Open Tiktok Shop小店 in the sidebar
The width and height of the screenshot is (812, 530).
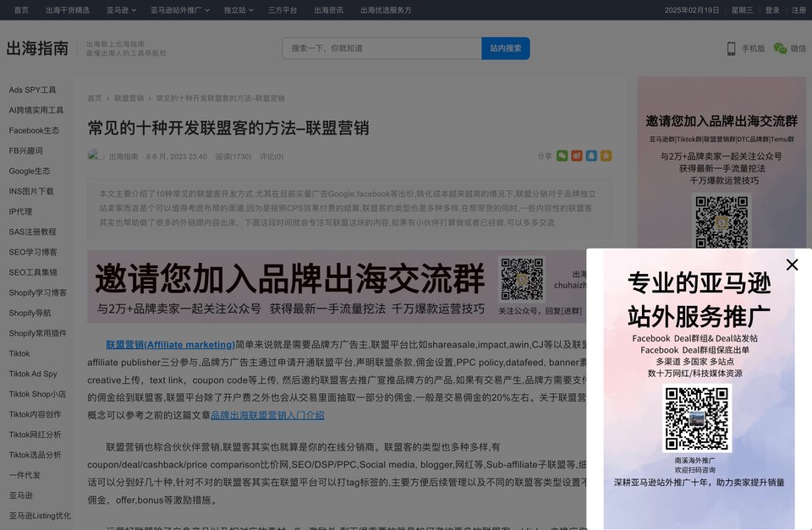click(37, 394)
